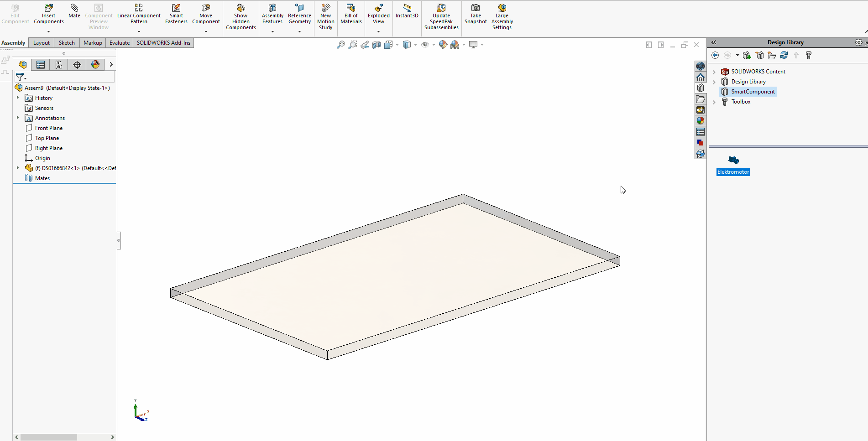Image resolution: width=868 pixels, height=441 pixels.
Task: Switch to the Markup tab
Action: tap(93, 43)
